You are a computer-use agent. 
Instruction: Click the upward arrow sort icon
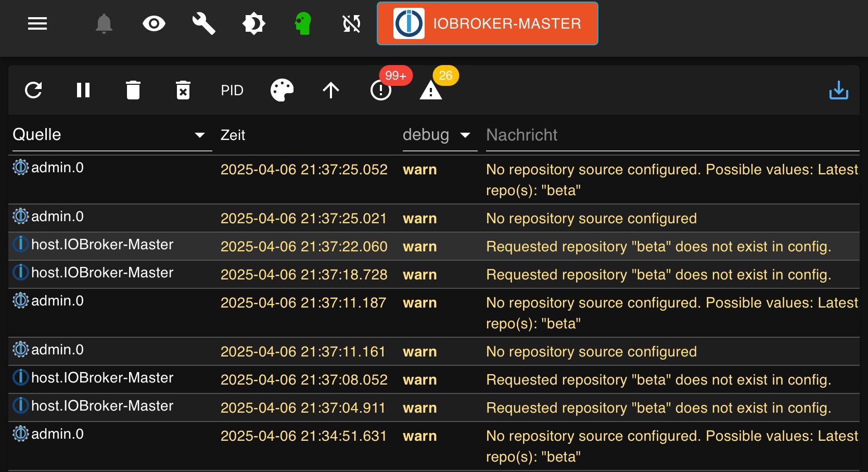(x=331, y=90)
